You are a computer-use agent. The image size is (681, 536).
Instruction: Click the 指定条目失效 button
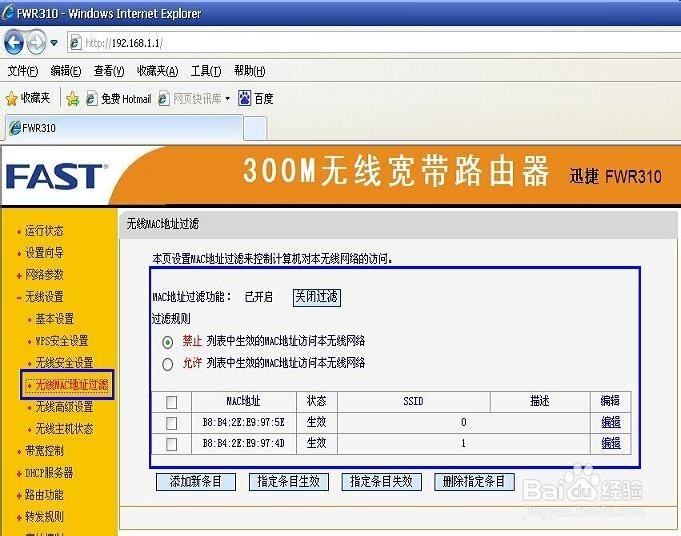[381, 482]
